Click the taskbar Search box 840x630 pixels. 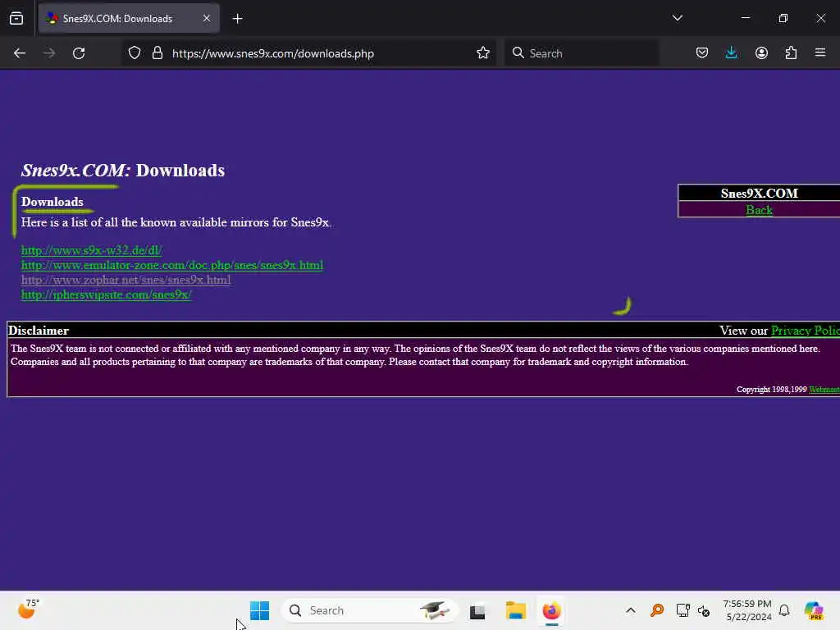point(370,610)
